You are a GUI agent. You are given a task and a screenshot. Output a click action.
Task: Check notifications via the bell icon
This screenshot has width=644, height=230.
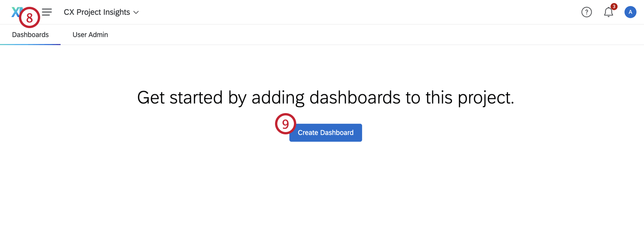608,13
